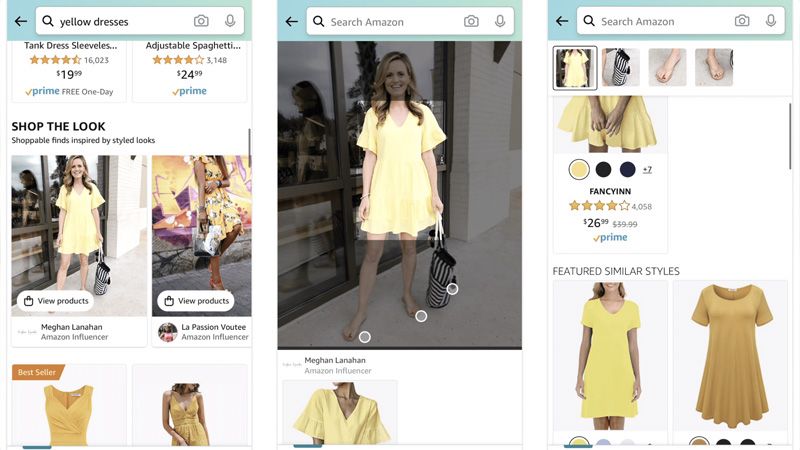Tap the FANCYINN 4,058 ratings stars
Viewport: 800px width, 450px height.
coord(599,206)
